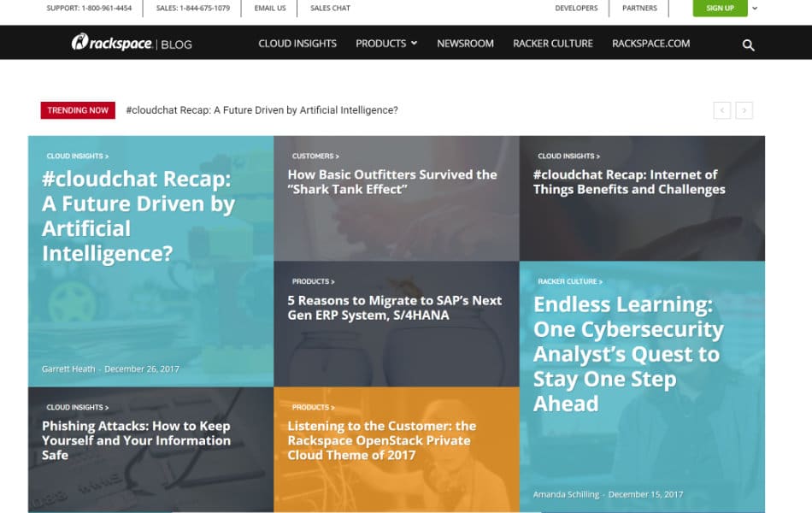Select the RACKER CULTURE menu item
The width and height of the screenshot is (812, 513).
click(552, 44)
